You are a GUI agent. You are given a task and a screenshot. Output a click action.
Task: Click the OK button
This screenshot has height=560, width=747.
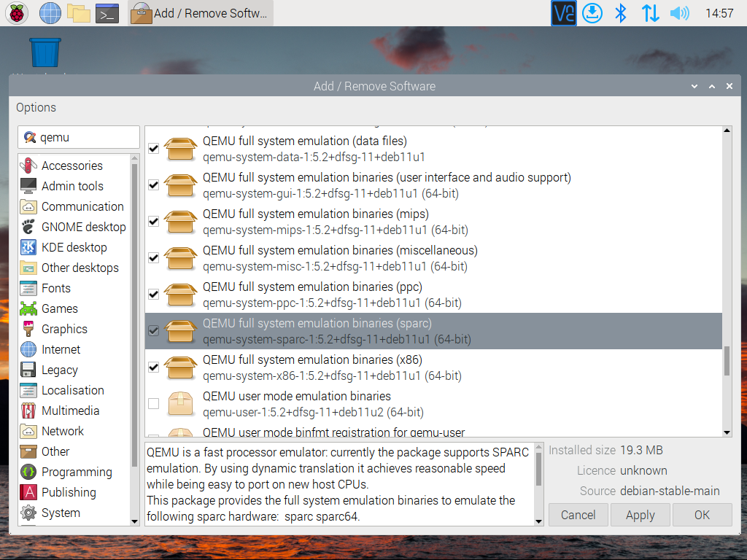click(703, 516)
